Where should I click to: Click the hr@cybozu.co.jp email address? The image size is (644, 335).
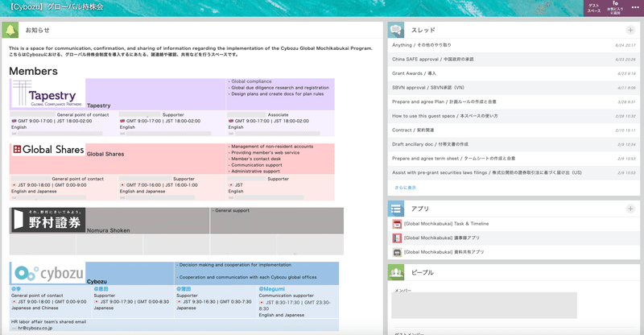35,328
